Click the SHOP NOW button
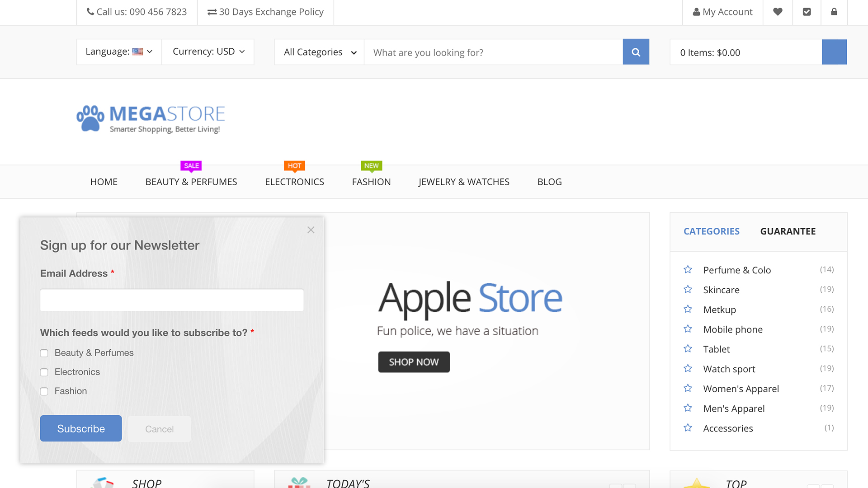This screenshot has width=868, height=488. [414, 362]
